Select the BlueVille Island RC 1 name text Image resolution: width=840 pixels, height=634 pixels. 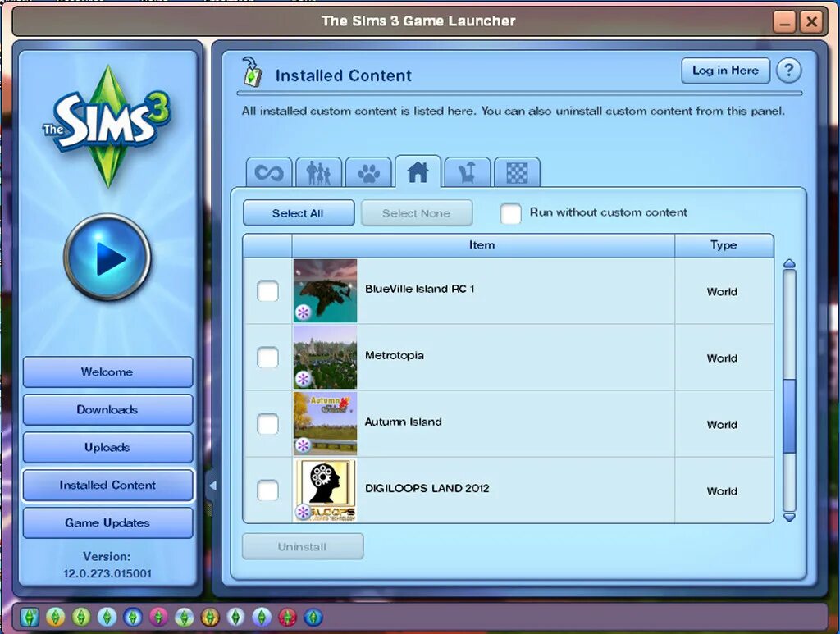[x=419, y=290]
